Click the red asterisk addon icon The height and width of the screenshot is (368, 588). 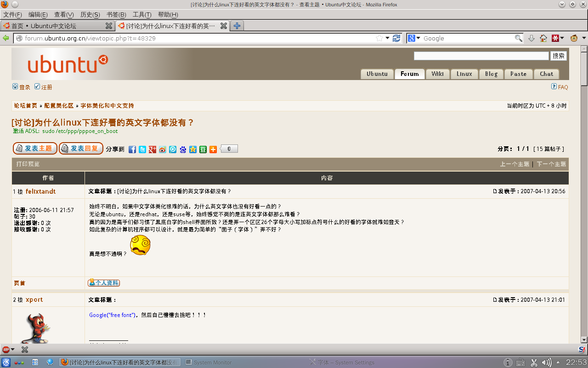[555, 38]
